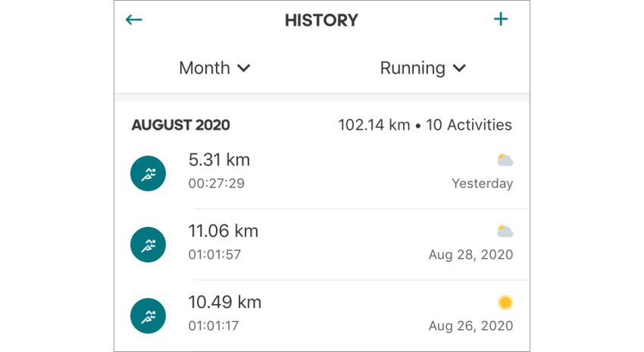Tap the Aug 26, 2020 date label
This screenshot has height=352, width=644.
pyautogui.click(x=470, y=326)
